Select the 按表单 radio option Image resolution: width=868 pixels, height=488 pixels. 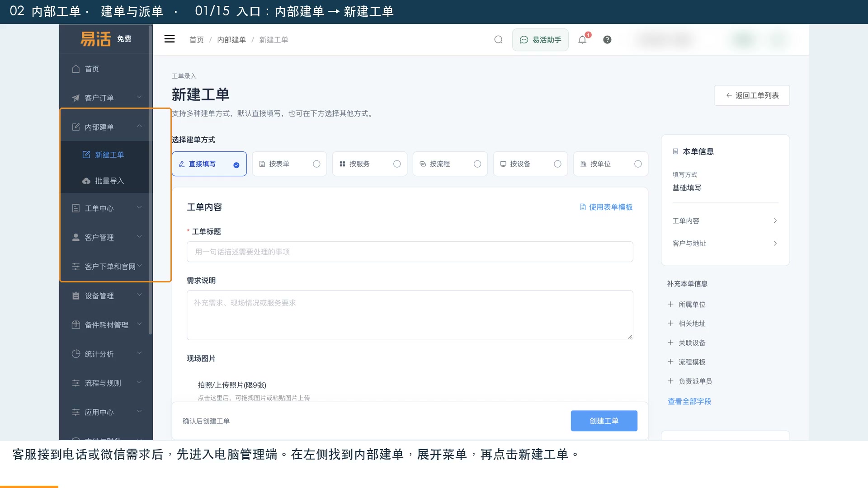289,164
